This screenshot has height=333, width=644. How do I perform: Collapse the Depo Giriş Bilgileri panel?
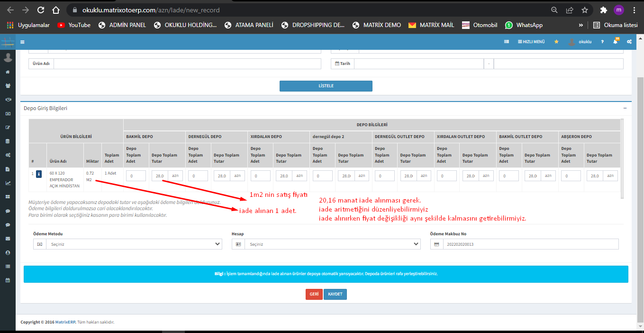pos(625,108)
